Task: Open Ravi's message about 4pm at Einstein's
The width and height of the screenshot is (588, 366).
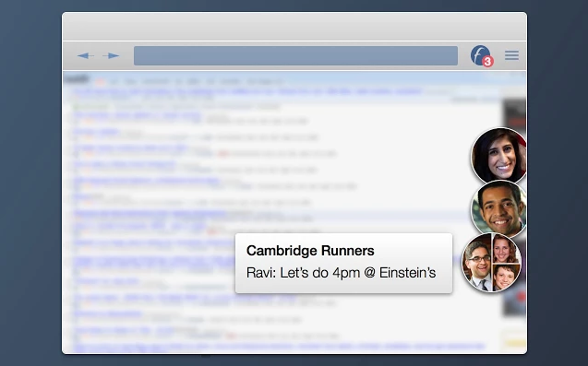Action: (341, 273)
